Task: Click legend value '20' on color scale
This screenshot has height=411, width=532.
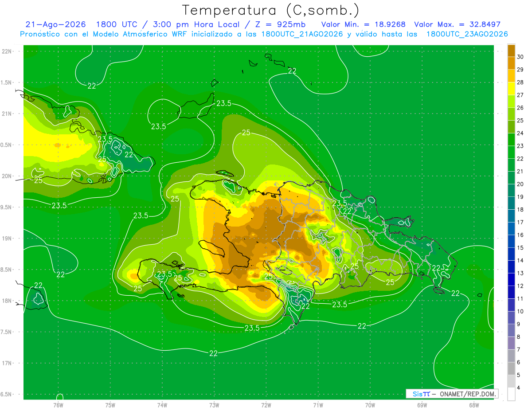Action: (x=520, y=184)
